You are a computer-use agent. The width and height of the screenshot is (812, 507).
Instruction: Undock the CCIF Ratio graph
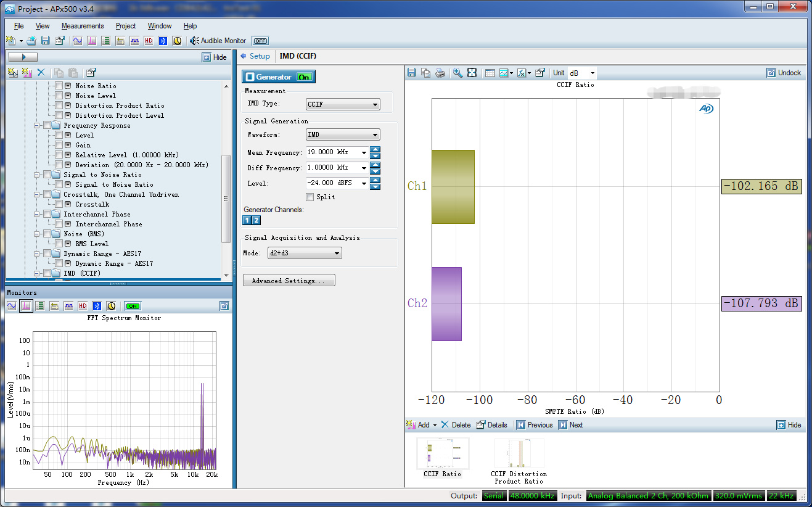pos(784,73)
